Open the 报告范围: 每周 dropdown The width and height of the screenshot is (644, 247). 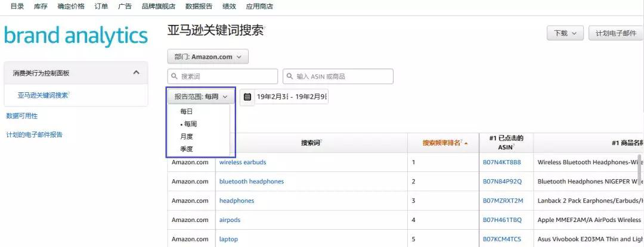201,96
